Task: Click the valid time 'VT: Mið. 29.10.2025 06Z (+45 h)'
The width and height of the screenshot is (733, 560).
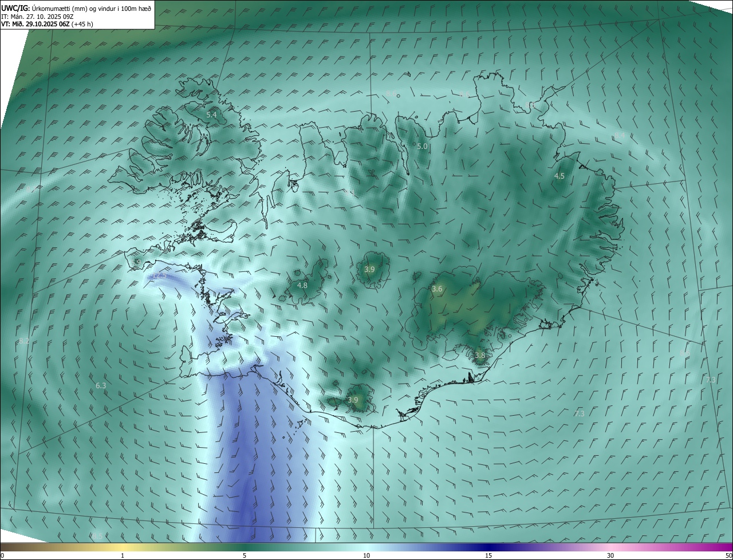Action: [47, 24]
